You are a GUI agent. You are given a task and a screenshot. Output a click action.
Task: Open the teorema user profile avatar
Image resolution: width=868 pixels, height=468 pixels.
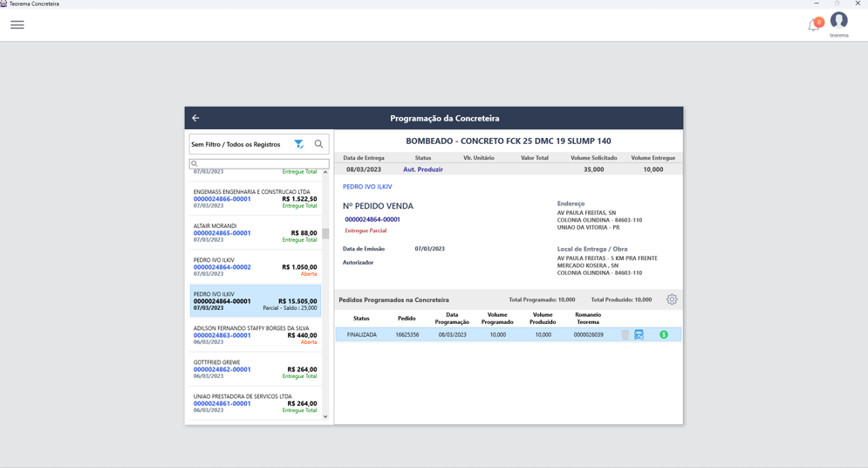click(838, 21)
